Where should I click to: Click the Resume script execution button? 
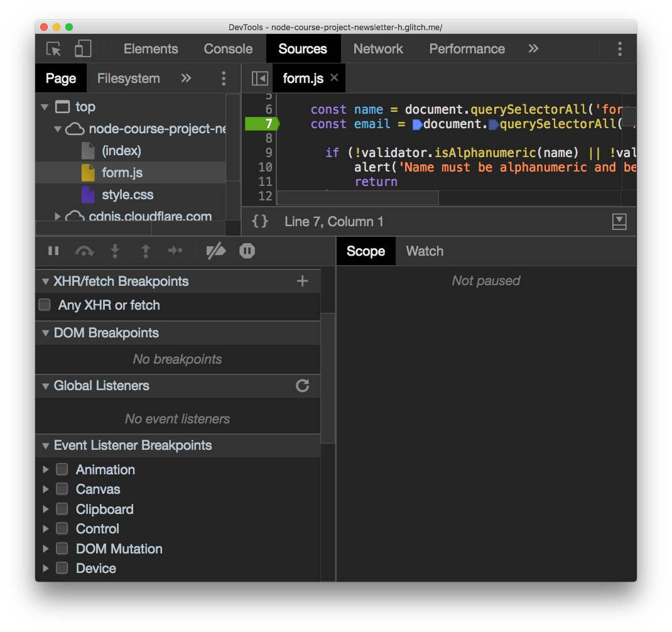53,251
